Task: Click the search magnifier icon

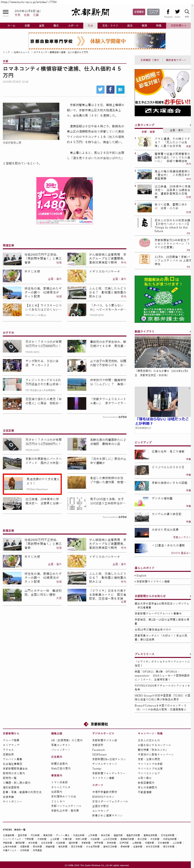Action: click(187, 12)
